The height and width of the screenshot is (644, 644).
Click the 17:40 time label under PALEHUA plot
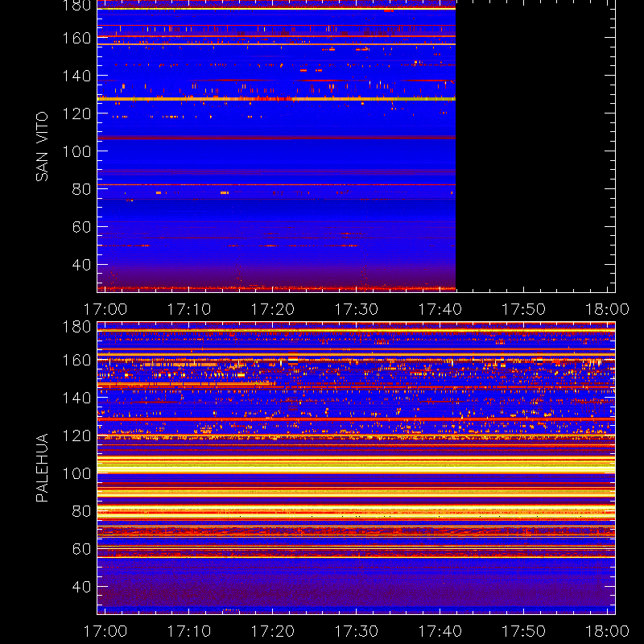(x=440, y=631)
